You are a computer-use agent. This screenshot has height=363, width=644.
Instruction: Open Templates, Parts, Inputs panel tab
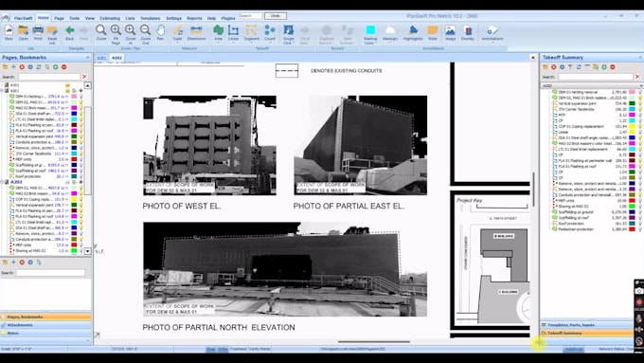click(586, 325)
